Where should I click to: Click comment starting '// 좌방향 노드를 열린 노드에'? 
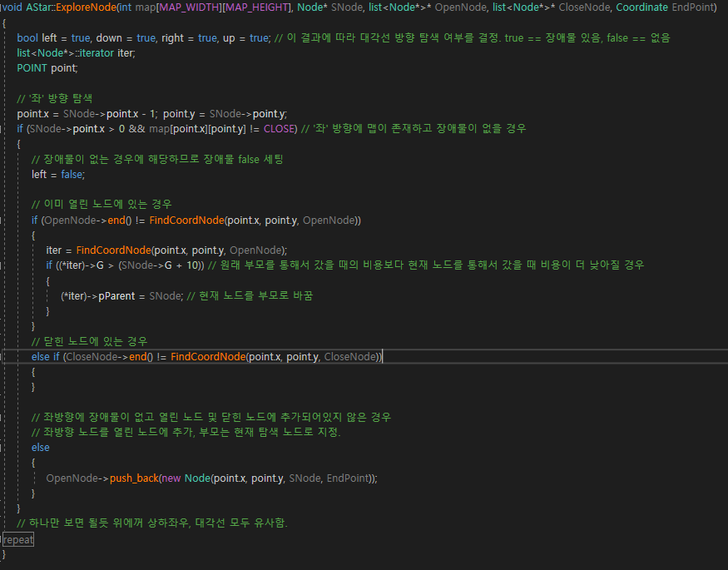[x=186, y=432]
